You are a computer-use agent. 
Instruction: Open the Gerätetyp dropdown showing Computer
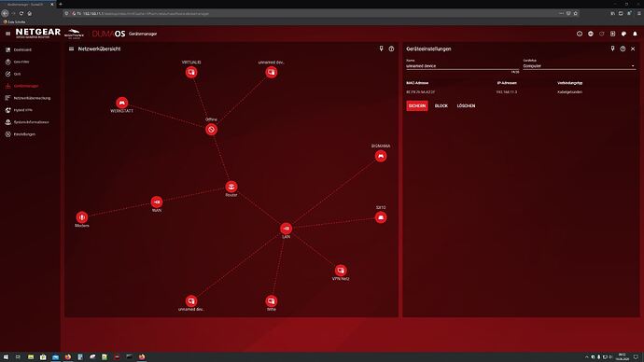point(579,65)
